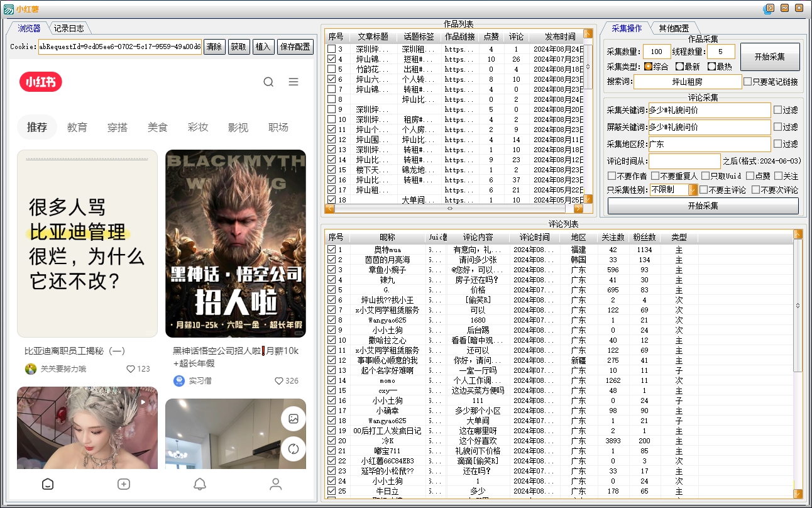Uncheck row 4 checkbox in 作品列表
Screen dimensions: 812x508
[x=331, y=59]
